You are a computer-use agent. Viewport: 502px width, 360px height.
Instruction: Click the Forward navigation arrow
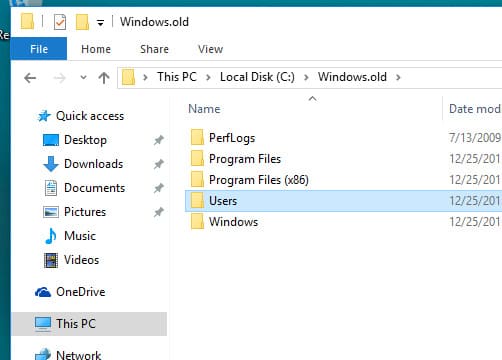pos(60,78)
